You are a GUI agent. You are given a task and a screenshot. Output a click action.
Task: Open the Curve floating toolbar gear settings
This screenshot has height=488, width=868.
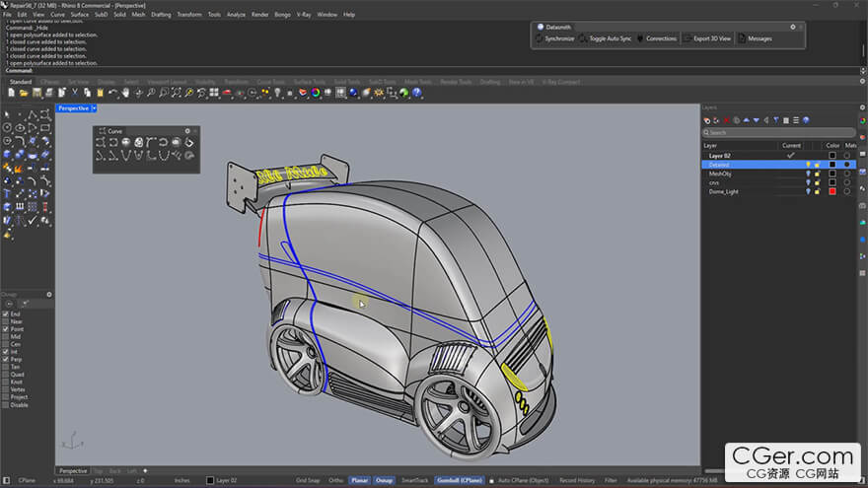[187, 131]
